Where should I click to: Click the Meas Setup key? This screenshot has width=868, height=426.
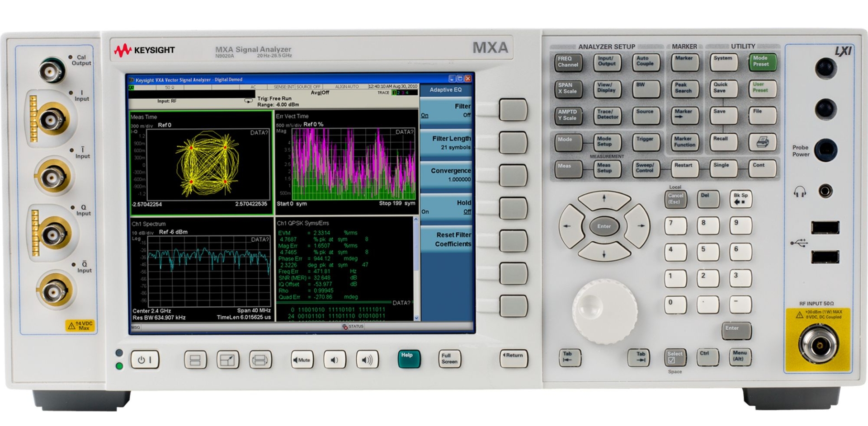point(607,169)
